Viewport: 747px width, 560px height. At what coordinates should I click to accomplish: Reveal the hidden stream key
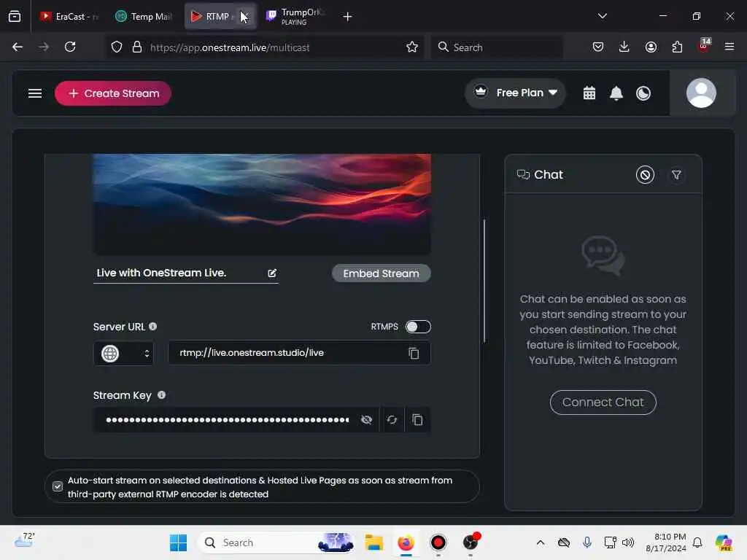click(366, 420)
